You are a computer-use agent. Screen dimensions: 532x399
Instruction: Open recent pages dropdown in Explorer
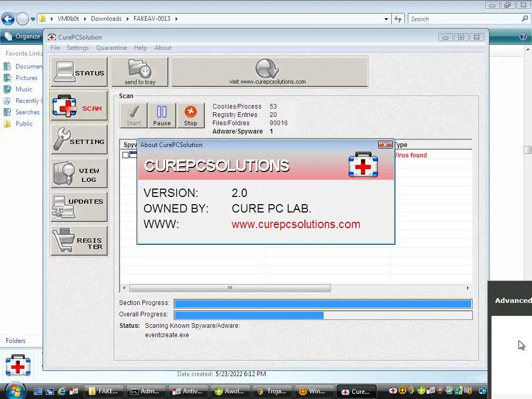33,19
